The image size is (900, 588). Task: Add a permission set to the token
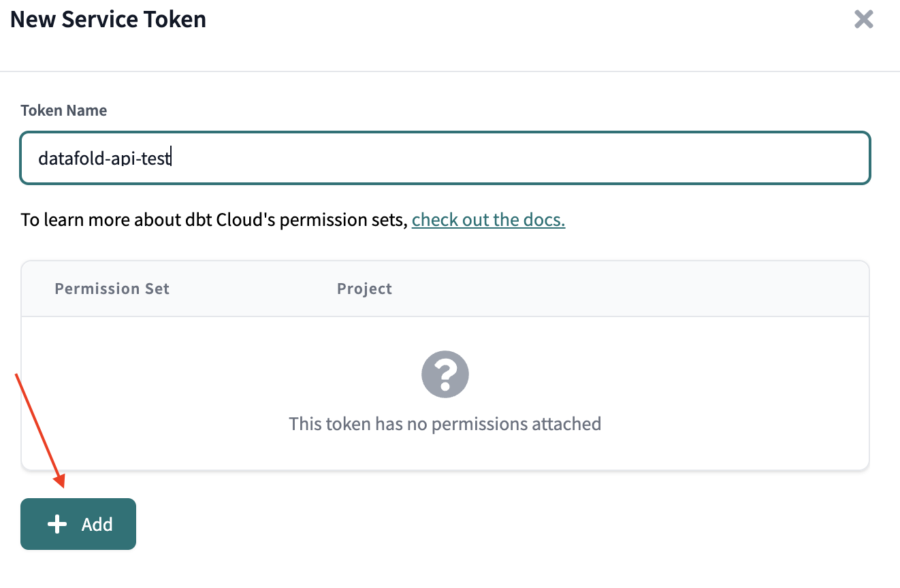point(78,524)
